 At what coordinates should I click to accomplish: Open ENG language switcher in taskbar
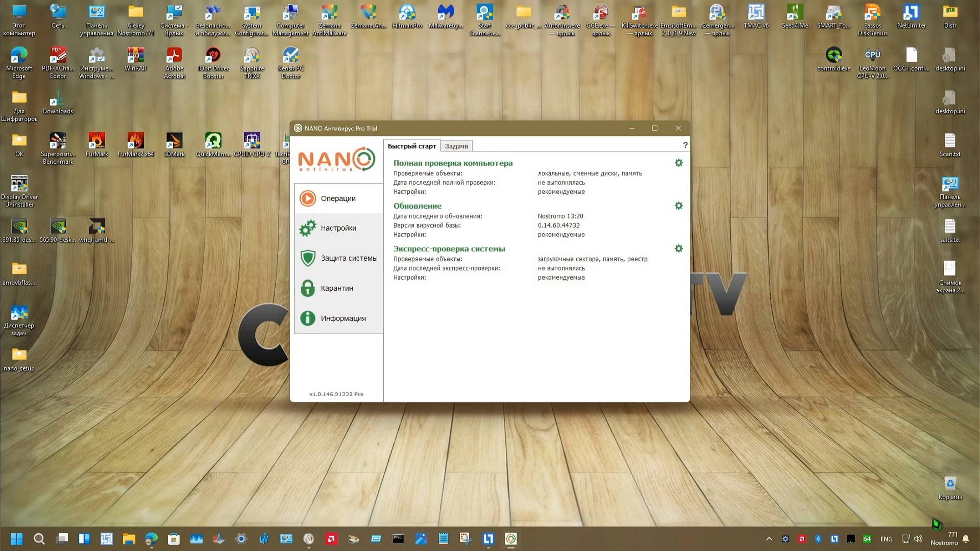pos(886,539)
